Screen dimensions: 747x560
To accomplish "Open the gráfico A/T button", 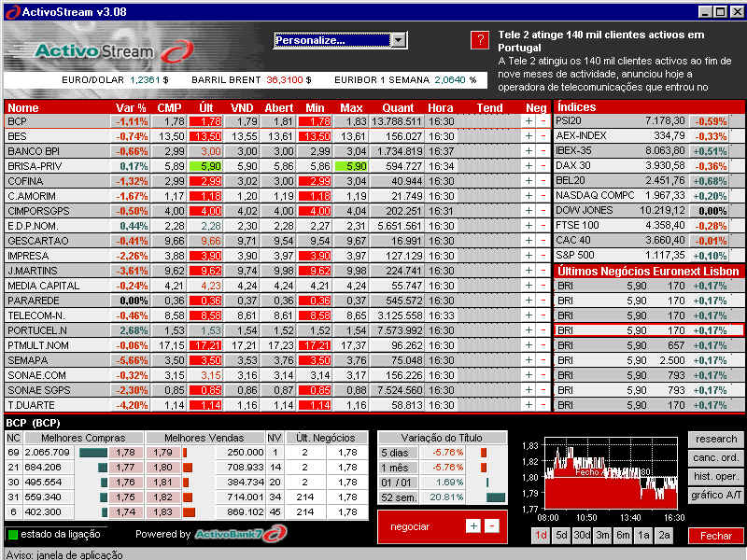I will click(x=715, y=495).
